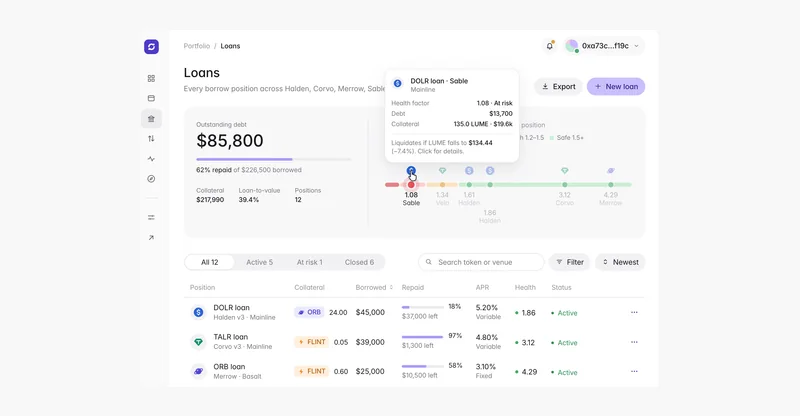Click the search magnifier icon
Image resolution: width=800 pixels, height=416 pixels.
point(429,262)
